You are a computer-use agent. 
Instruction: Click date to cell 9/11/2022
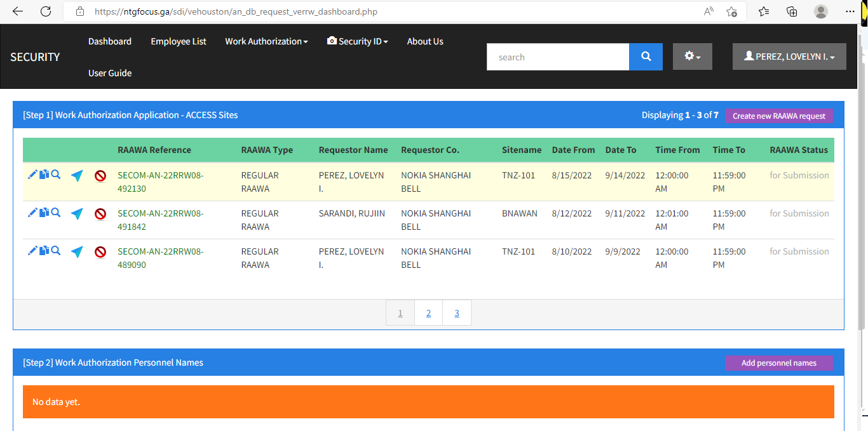coord(625,213)
